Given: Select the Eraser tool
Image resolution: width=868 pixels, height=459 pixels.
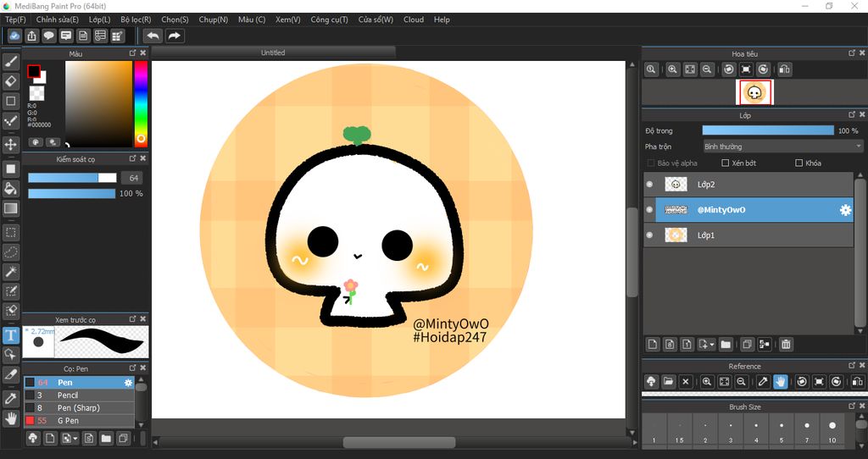Looking at the screenshot, I should click(x=10, y=81).
